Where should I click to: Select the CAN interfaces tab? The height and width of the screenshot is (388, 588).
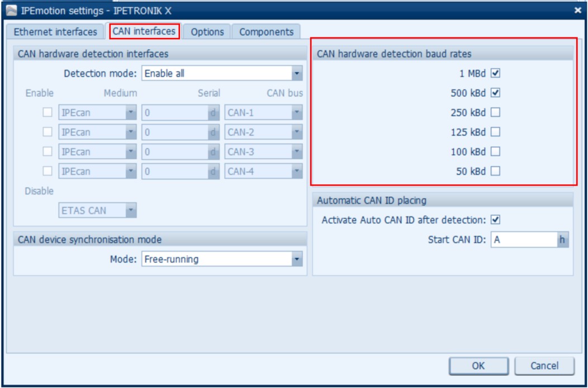point(144,31)
